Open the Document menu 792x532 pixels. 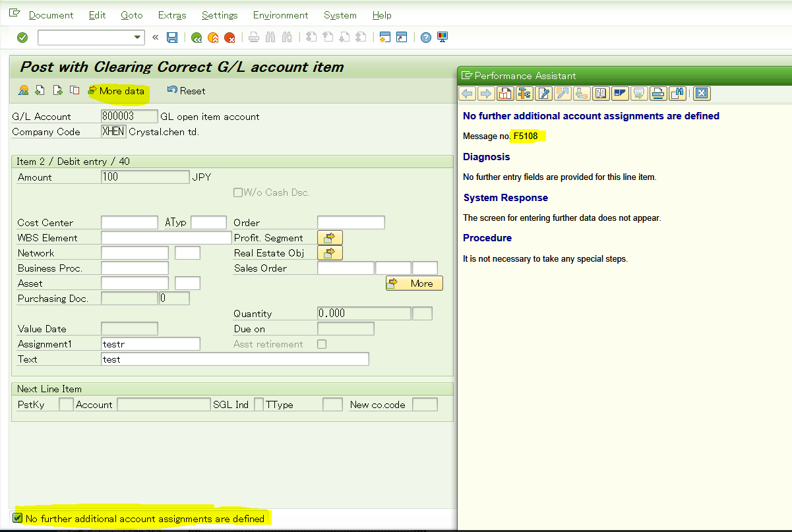(51, 15)
